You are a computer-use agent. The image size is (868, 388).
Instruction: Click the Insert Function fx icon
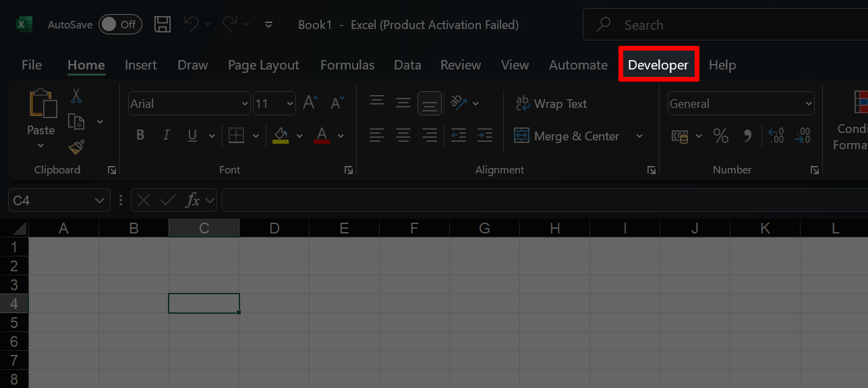tap(193, 200)
